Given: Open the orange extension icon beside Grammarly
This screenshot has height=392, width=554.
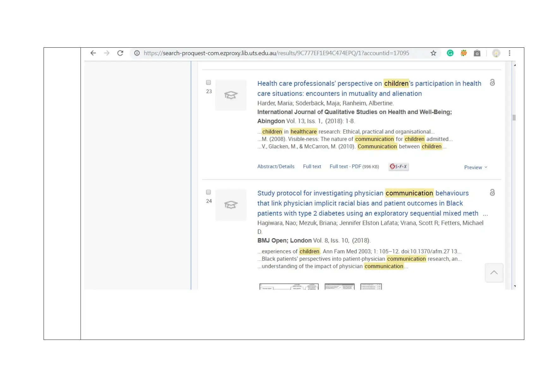Looking at the screenshot, I should pyautogui.click(x=464, y=53).
